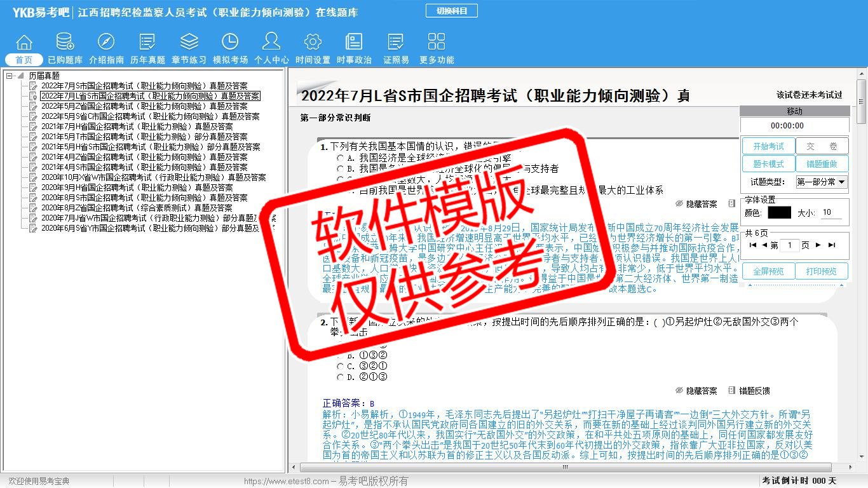Image resolution: width=868 pixels, height=488 pixels.
Task: Select option D radio in question 2
Action: click(341, 377)
